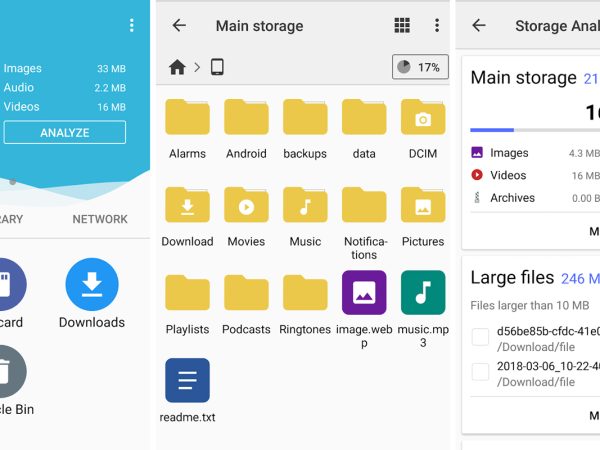This screenshot has width=600, height=450.
Task: Open the Downloads shortcut icon
Action: point(92,285)
